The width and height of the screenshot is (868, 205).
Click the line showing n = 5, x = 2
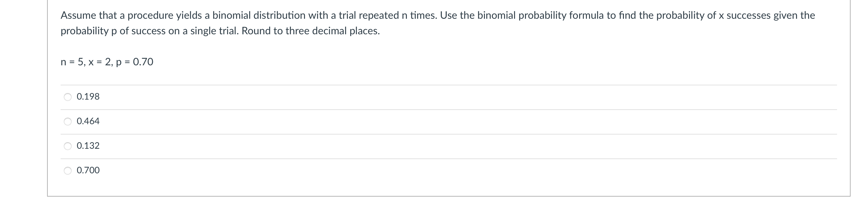pyautogui.click(x=107, y=62)
